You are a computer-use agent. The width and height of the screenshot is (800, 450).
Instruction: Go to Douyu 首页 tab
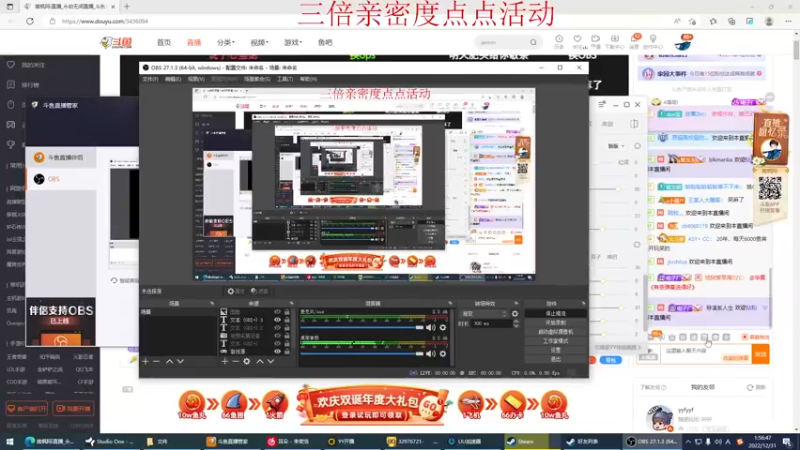click(x=164, y=42)
